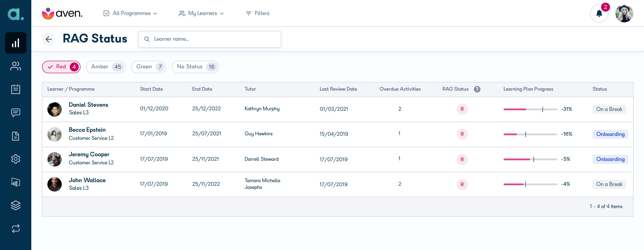644x250 pixels.
Task: Deselect the Red status filter chip
Action: pyautogui.click(x=61, y=67)
